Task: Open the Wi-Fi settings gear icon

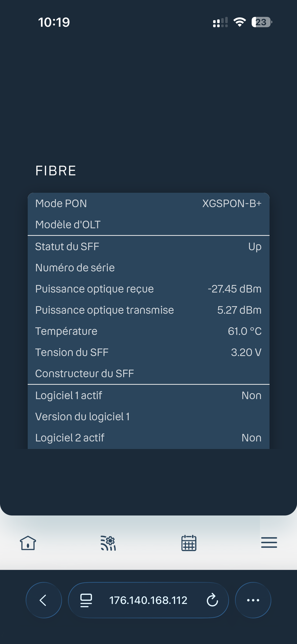Action: coord(108,543)
